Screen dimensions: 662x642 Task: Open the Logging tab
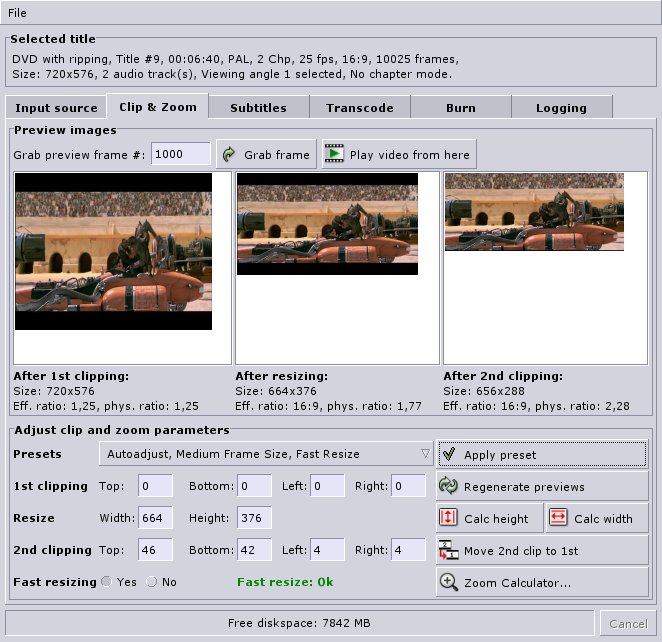click(562, 108)
